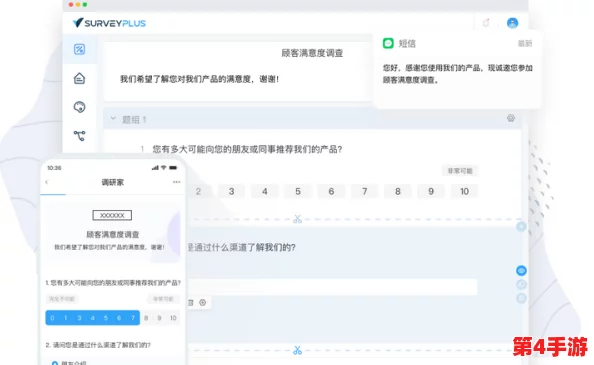Tap the 完全不可能 label in phone
The width and height of the screenshot is (594, 365).
(x=62, y=299)
